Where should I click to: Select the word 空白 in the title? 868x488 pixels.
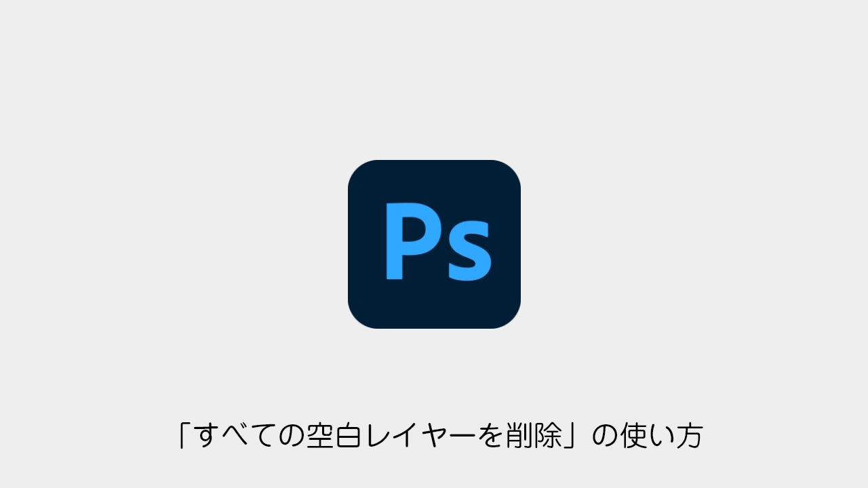point(333,436)
